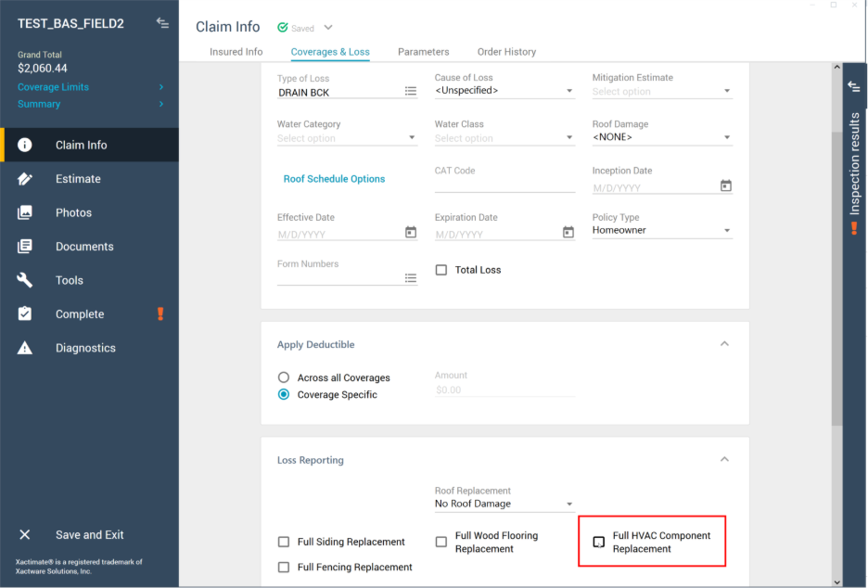Open Photos in the sidebar
This screenshot has height=588, width=868.
(73, 212)
